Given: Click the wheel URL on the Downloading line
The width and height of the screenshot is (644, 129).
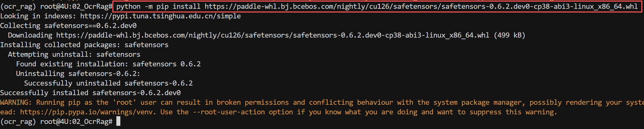Looking at the screenshot, I should [x=273, y=35].
